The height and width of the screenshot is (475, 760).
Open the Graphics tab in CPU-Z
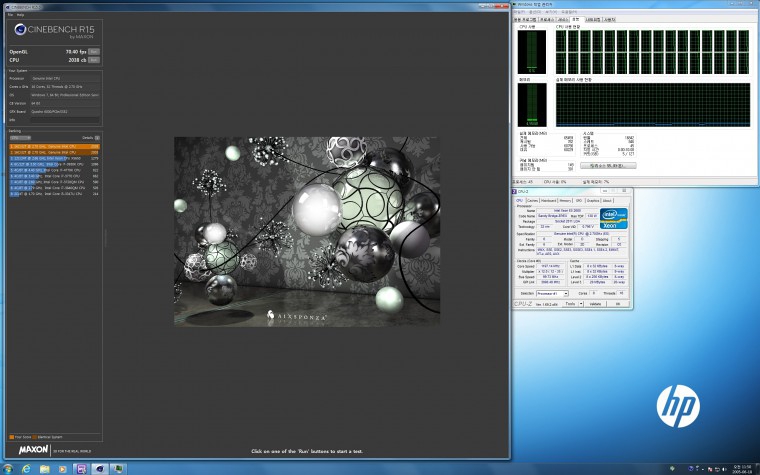click(x=593, y=201)
